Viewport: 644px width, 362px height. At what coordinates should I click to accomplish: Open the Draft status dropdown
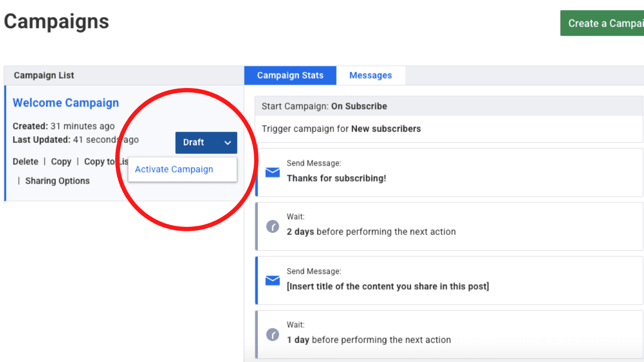click(x=206, y=143)
